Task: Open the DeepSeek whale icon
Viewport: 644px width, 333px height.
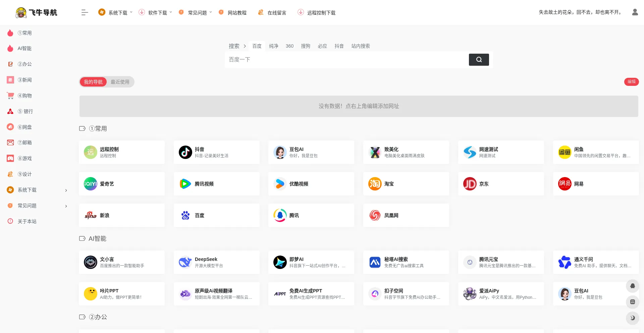Action: click(185, 262)
